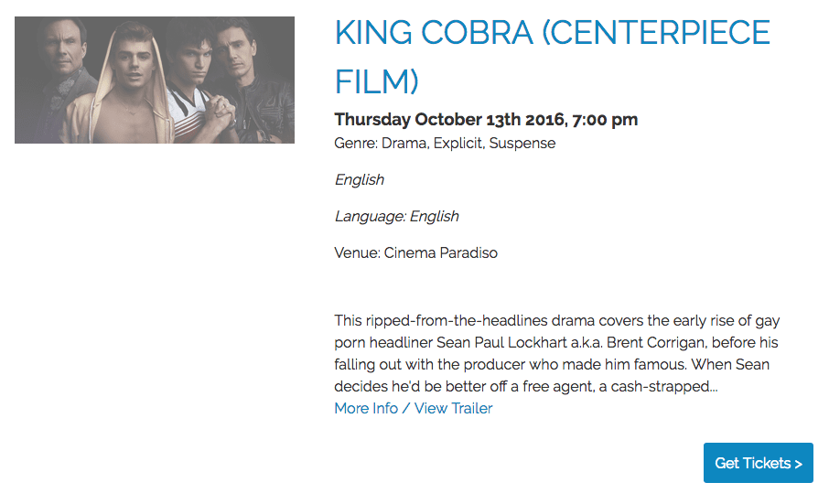Click the Venue: Cinema Paradiso text
The width and height of the screenshot is (829, 504).
pyautogui.click(x=415, y=252)
